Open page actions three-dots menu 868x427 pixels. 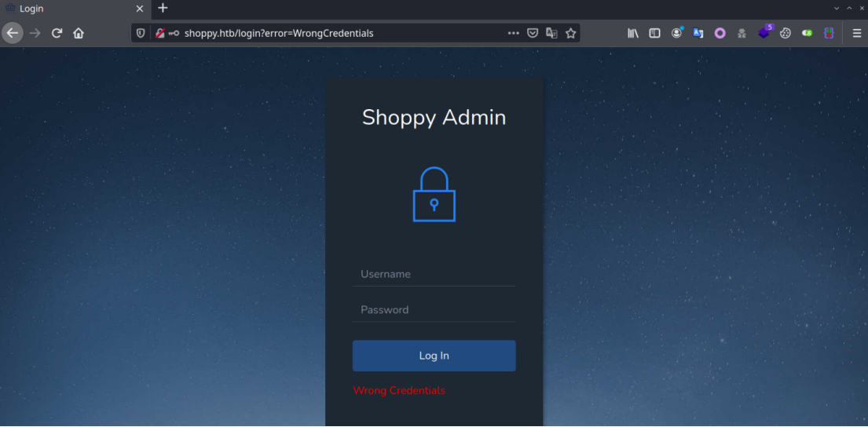click(513, 33)
